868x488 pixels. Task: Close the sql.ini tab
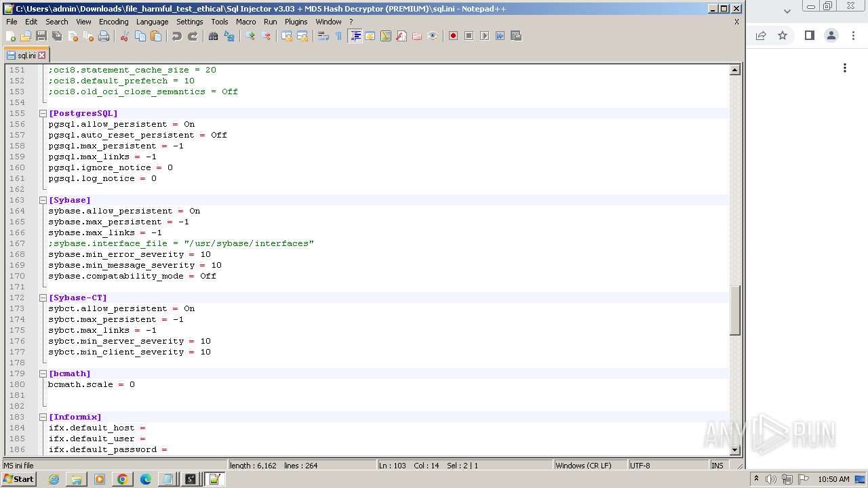[41, 56]
